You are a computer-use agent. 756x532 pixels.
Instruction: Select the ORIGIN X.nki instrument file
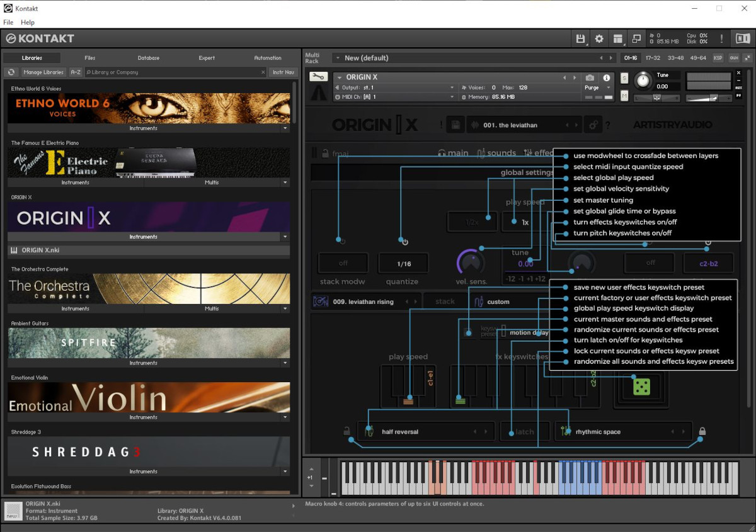pyautogui.click(x=149, y=250)
